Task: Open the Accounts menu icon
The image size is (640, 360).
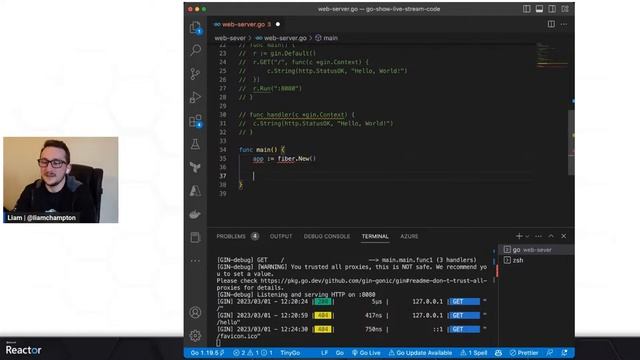Action: coord(196,312)
